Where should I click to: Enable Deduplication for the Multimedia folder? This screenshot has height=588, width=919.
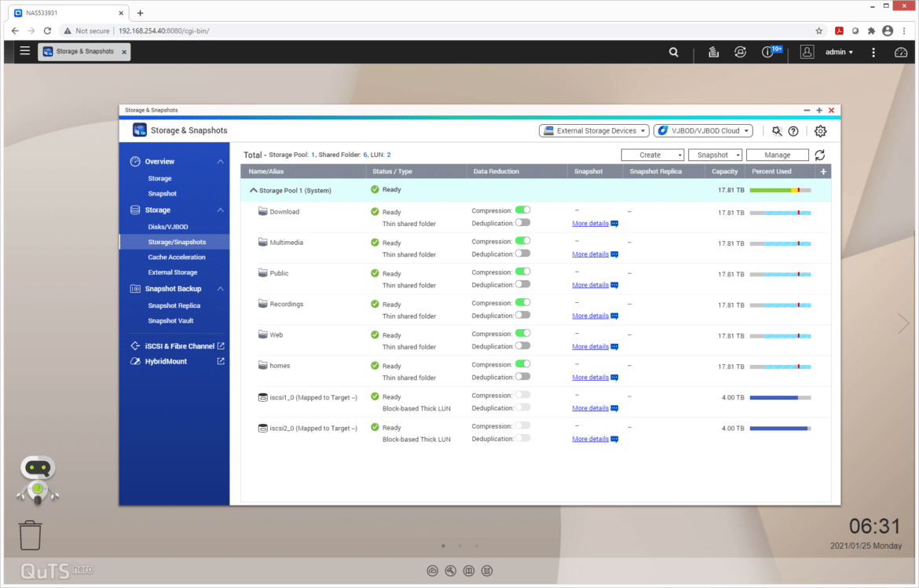click(523, 254)
